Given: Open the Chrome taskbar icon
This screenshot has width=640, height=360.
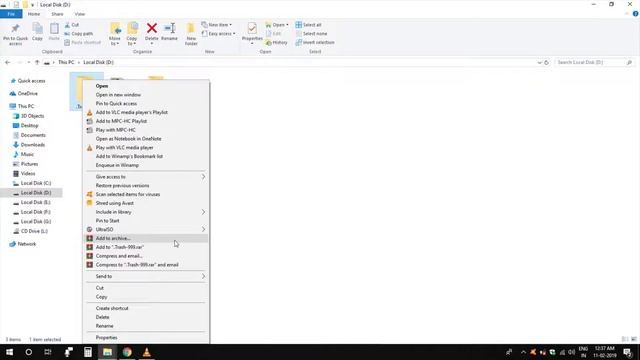Looking at the screenshot, I should [127, 352].
